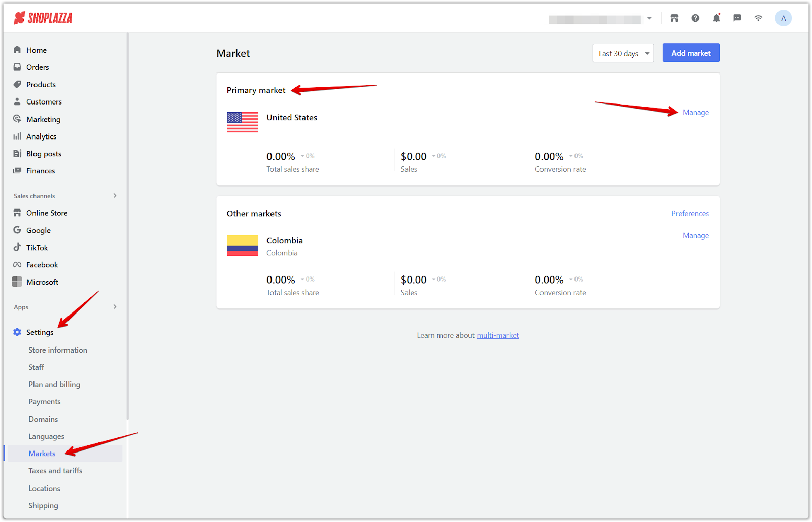The width and height of the screenshot is (812, 522).
Task: Open the chat messages icon
Action: (737, 18)
